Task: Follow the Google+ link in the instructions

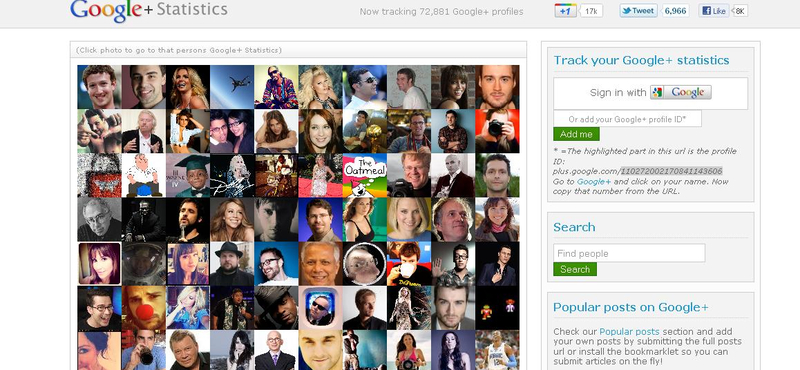Action: click(594, 182)
